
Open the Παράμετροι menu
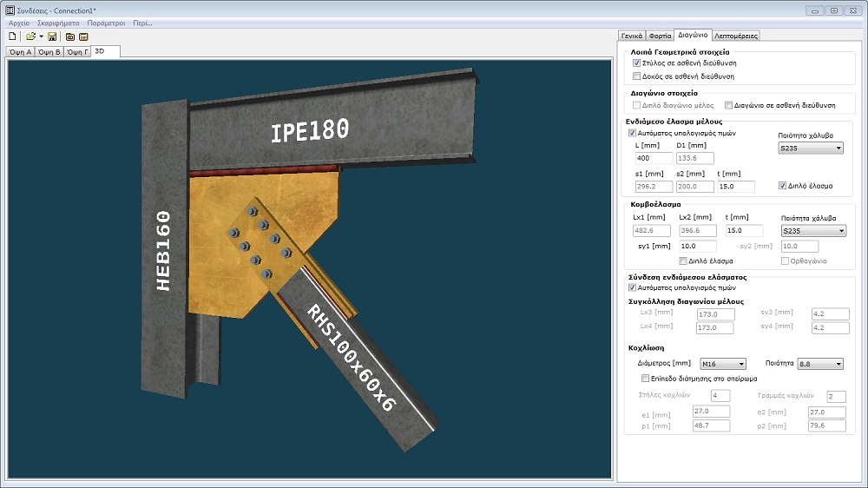[107, 23]
